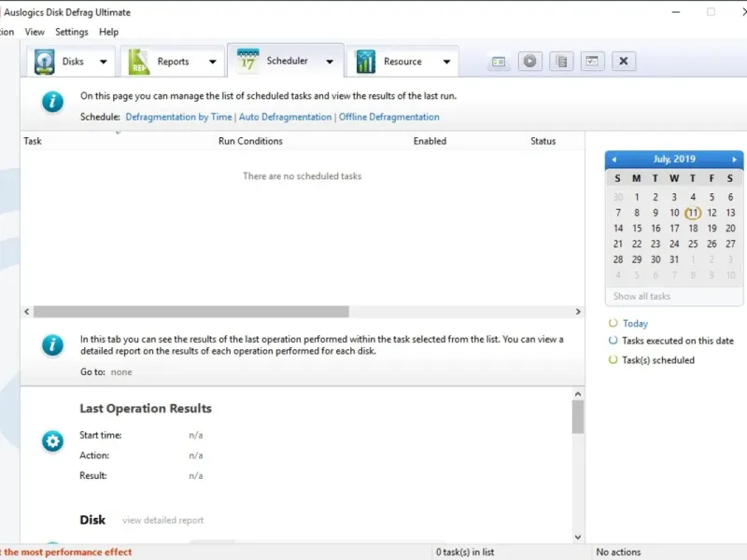Click the delete task X icon
Image resolution: width=747 pixels, height=560 pixels.
pyautogui.click(x=624, y=61)
